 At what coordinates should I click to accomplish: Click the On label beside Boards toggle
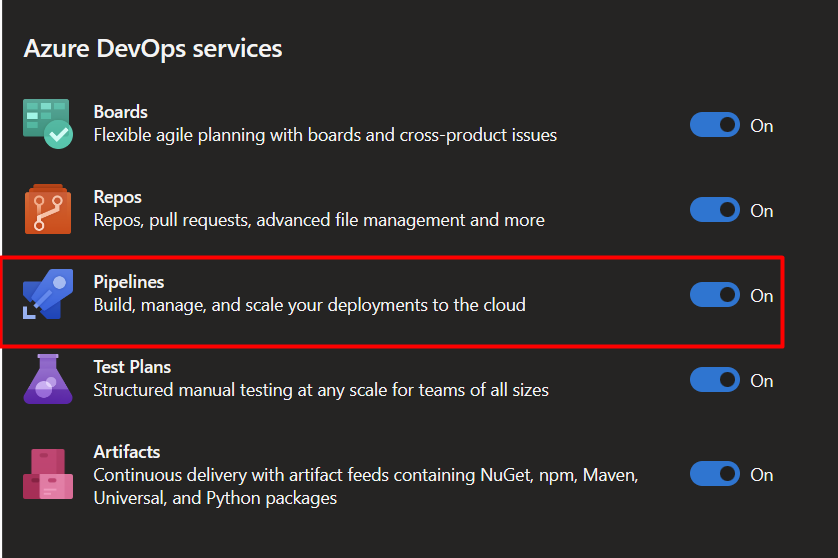click(x=762, y=126)
